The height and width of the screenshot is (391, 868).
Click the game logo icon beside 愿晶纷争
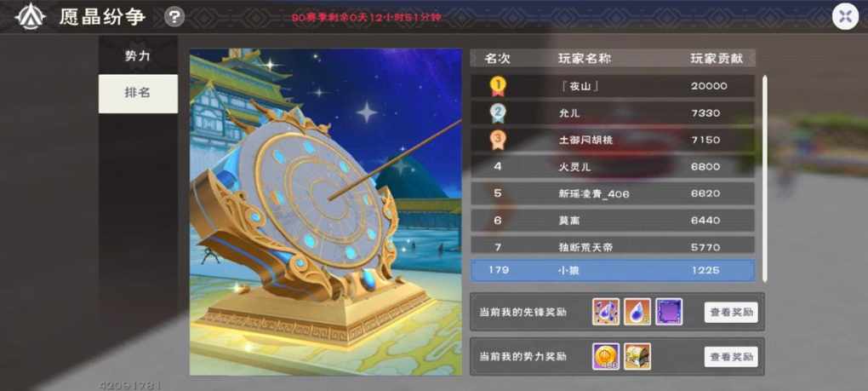click(30, 17)
